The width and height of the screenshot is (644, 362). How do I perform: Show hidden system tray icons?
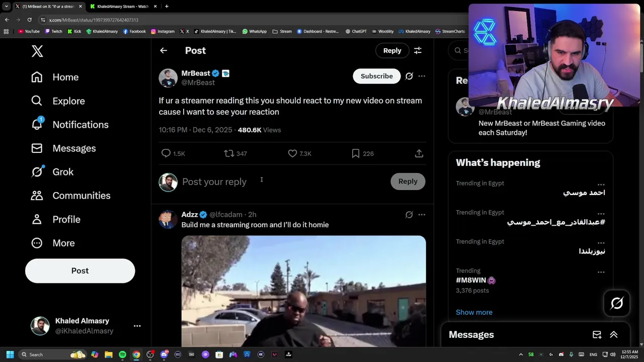[521, 354]
